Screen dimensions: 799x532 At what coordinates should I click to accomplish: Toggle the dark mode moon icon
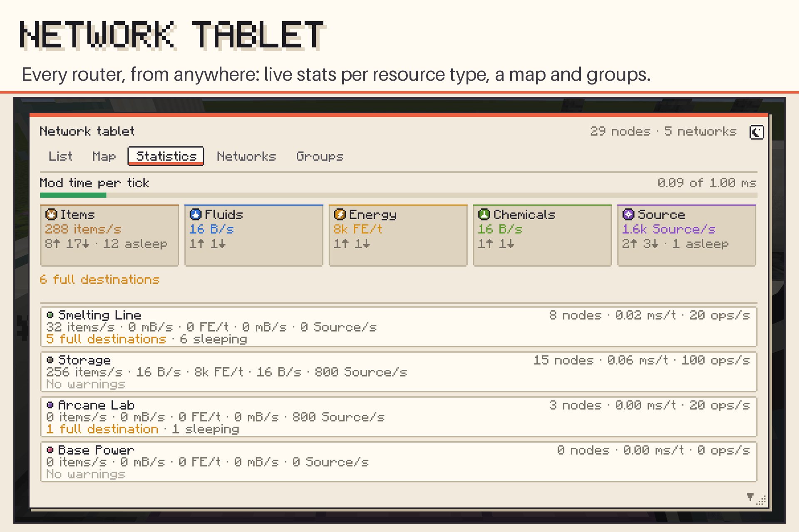coord(757,132)
